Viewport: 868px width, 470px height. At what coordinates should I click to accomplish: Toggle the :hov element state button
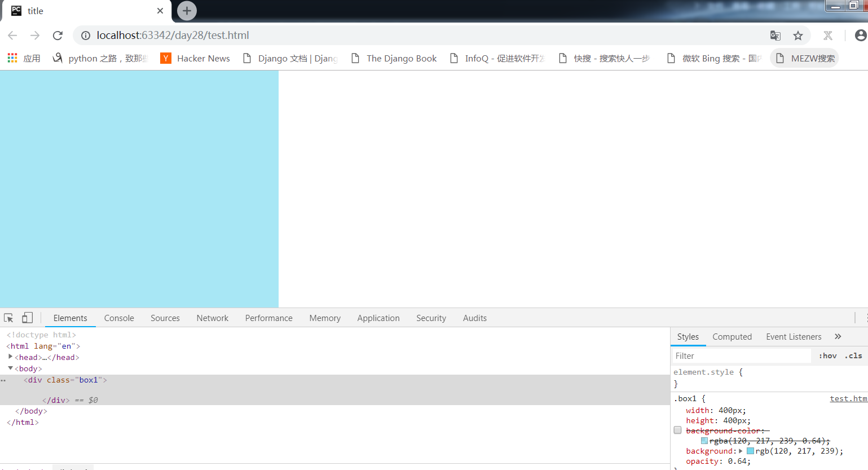pos(828,356)
